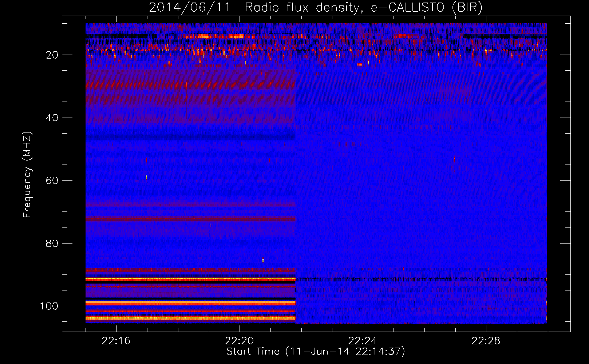Click the 'Frequency (MHZ)' axis label
This screenshot has height=364, width=589.
click(x=27, y=174)
